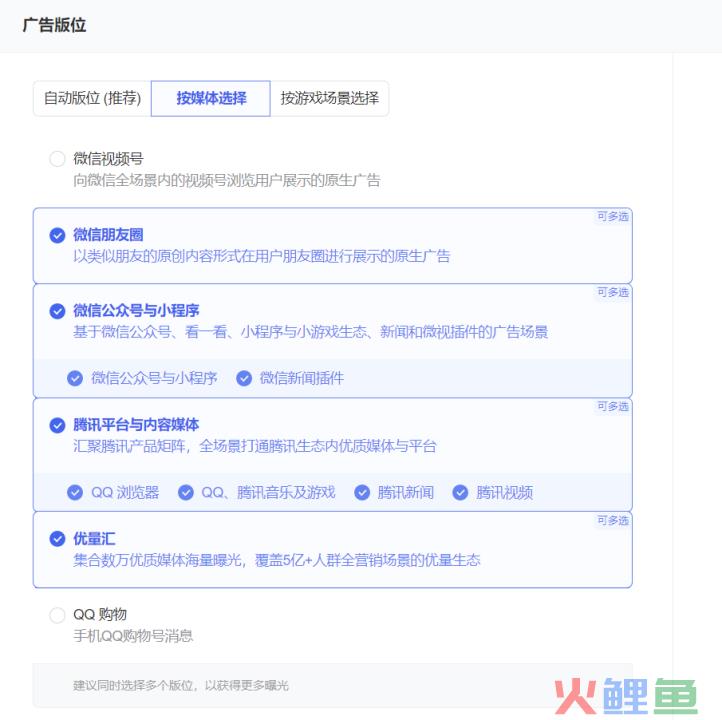Switch to 自动版位 (推荐) tab

click(x=92, y=98)
